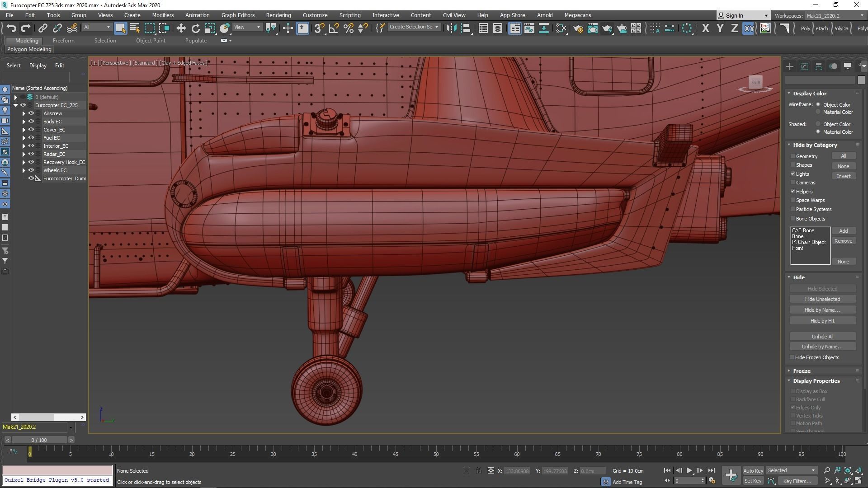Open the Modifiers menu
The width and height of the screenshot is (868, 488).
pos(163,15)
